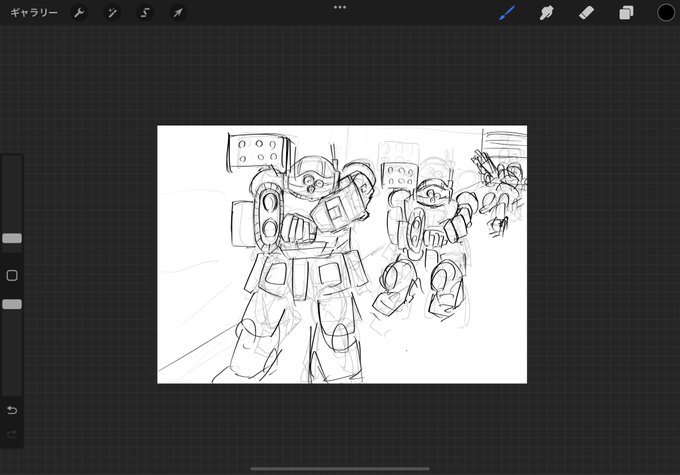The width and height of the screenshot is (680, 475).
Task: Tap the robot sketch canvas
Action: pos(342,254)
